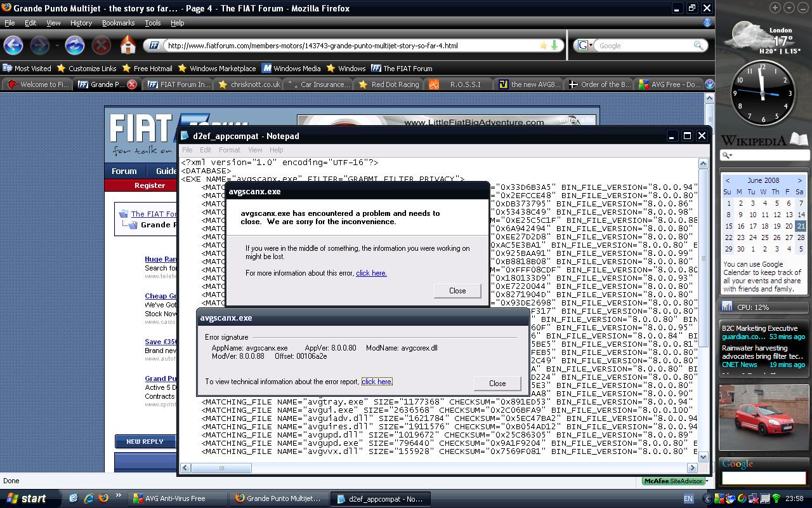Open the Firefox History menu
This screenshot has height=508, width=812.
click(81, 23)
